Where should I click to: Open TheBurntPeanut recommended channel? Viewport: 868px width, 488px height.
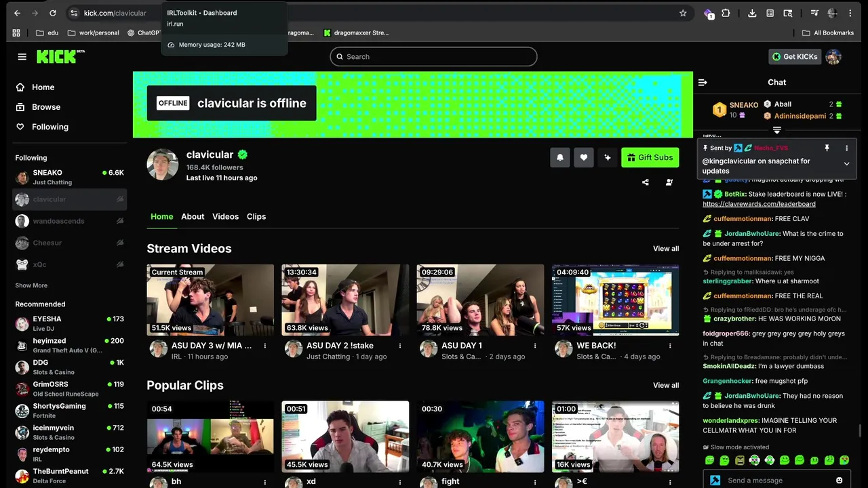pyautogui.click(x=70, y=476)
